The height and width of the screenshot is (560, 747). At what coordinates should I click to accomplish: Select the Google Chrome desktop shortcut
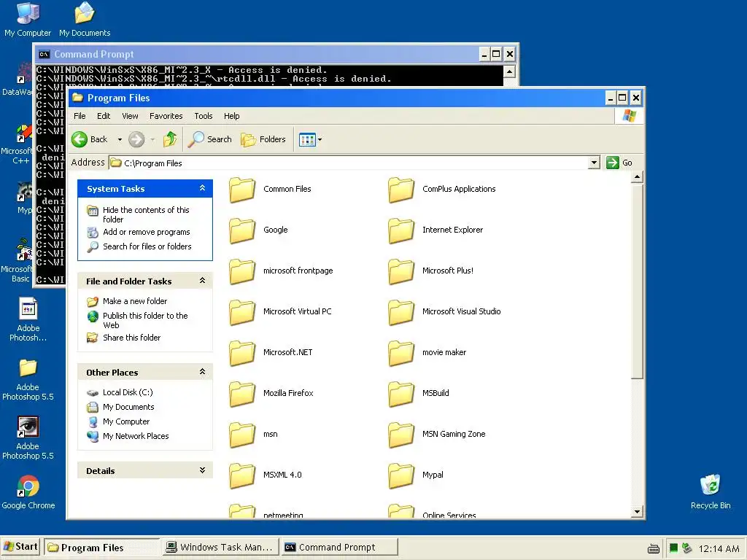[28, 492]
